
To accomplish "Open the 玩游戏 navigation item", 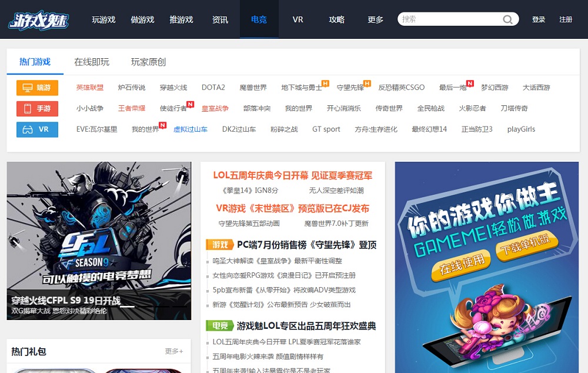I will tap(103, 19).
